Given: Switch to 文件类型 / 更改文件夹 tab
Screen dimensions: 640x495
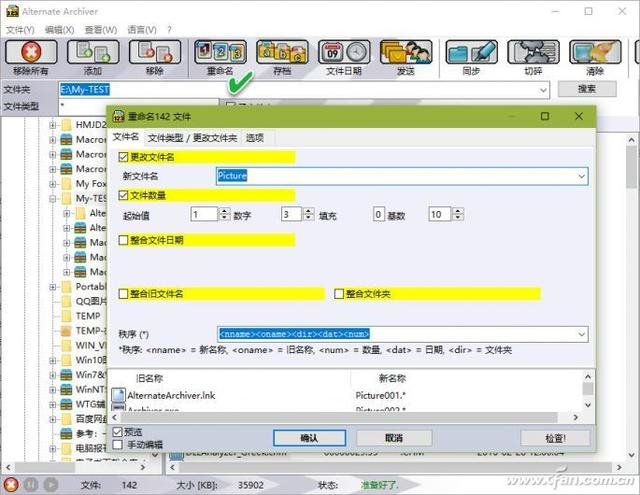Looking at the screenshot, I should 192,138.
